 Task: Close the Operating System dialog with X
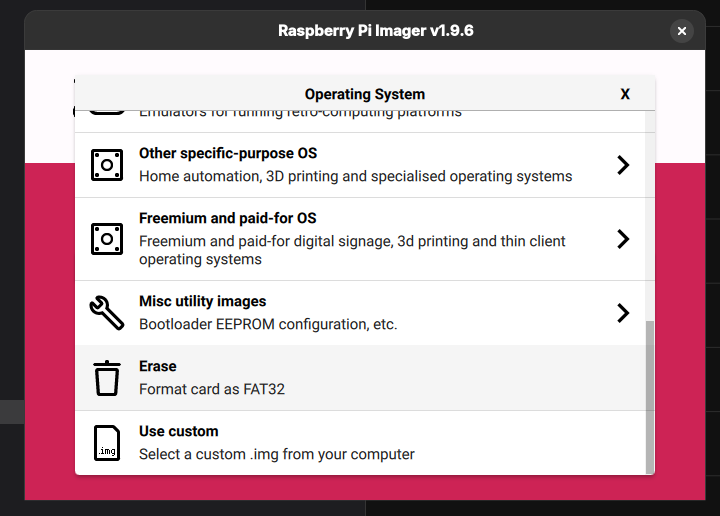625,94
